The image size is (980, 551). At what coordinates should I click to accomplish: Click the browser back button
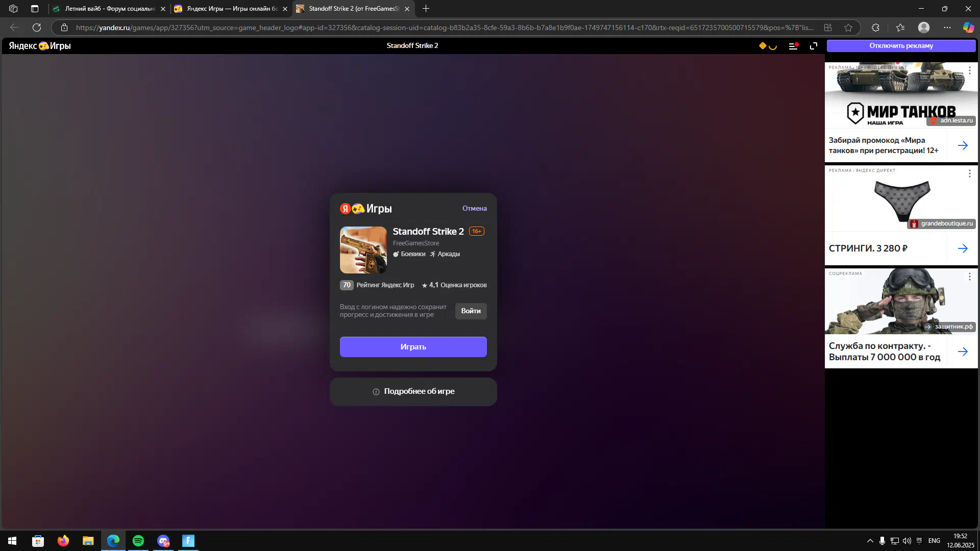pyautogui.click(x=14, y=28)
